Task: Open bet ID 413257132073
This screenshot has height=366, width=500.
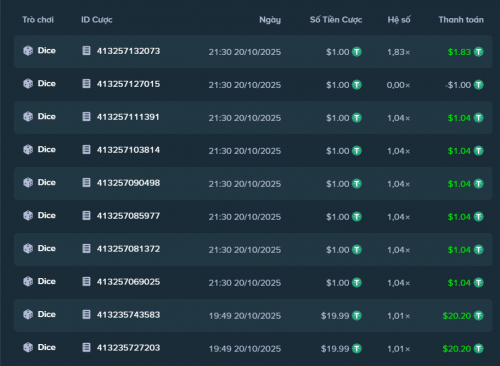Action: (128, 51)
